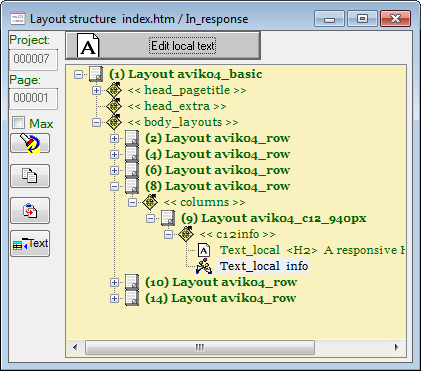
Task: Select the << head_extra >> tree item
Action: [177, 106]
